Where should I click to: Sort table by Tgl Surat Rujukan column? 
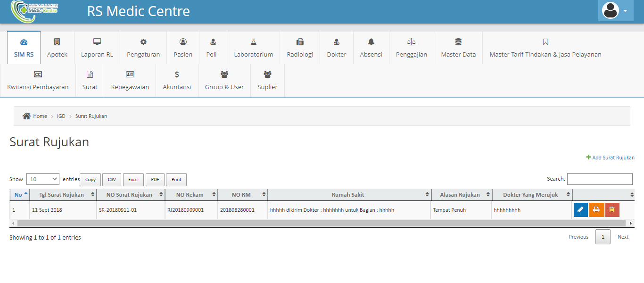click(61, 195)
